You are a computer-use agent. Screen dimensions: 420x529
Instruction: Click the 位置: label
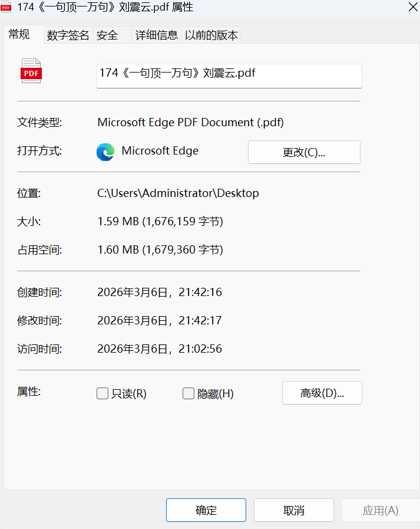[29, 193]
